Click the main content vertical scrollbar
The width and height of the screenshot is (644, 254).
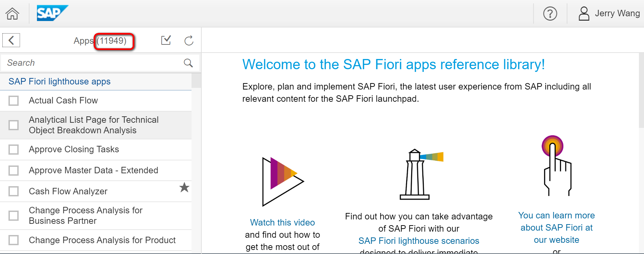641,90
